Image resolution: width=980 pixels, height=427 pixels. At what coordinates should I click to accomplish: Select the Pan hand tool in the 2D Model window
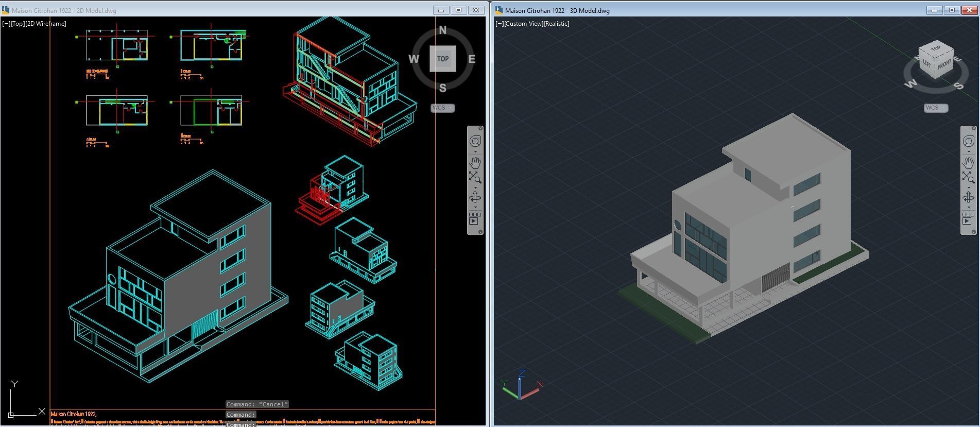click(x=475, y=163)
